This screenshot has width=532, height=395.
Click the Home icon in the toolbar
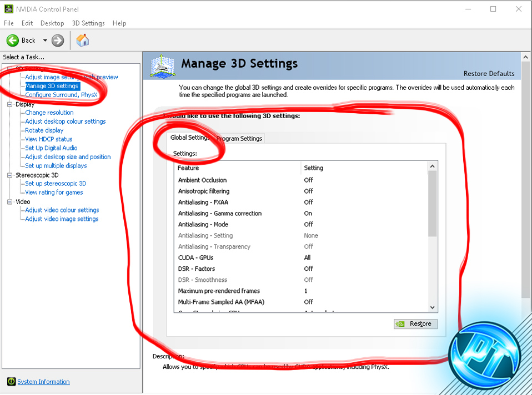tap(82, 40)
